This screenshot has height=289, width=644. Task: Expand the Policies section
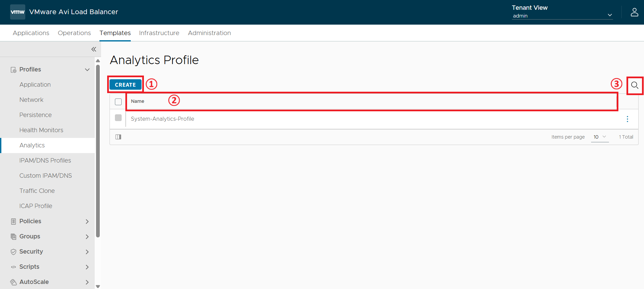tap(50, 221)
